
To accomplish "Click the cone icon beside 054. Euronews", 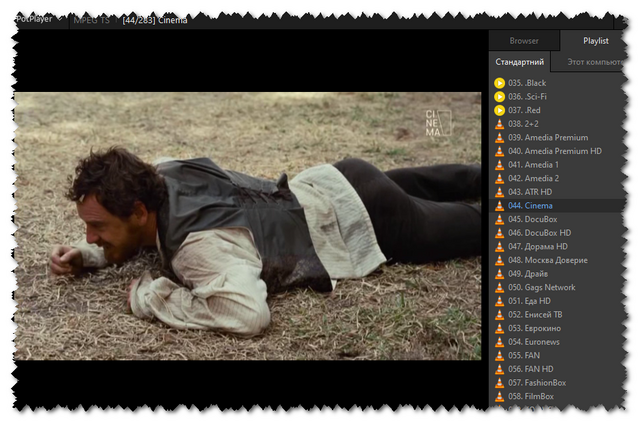I will click(500, 342).
